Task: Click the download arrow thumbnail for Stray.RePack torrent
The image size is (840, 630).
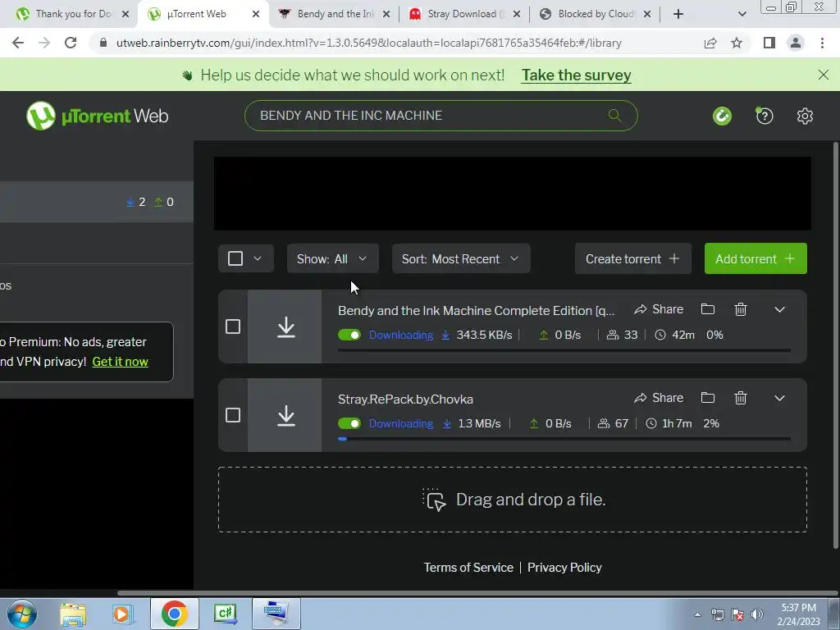Action: (x=285, y=415)
